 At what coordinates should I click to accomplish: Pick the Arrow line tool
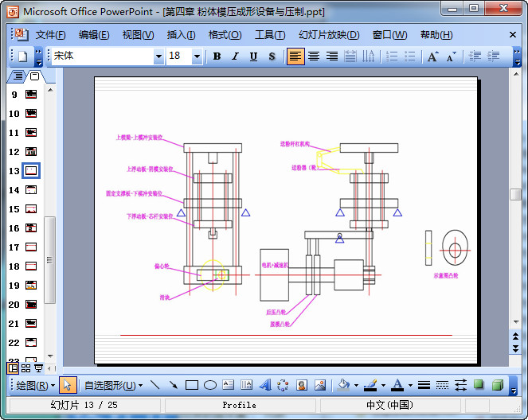coord(173,385)
